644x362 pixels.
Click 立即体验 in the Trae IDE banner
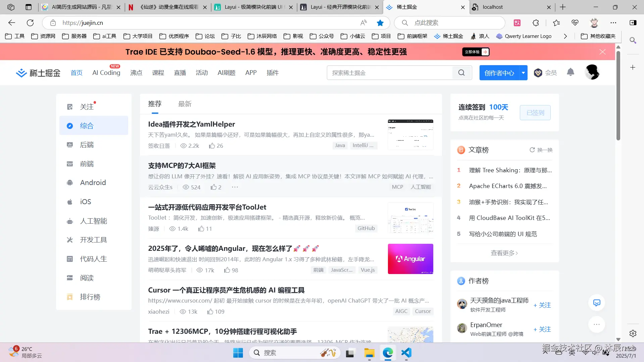point(475,52)
